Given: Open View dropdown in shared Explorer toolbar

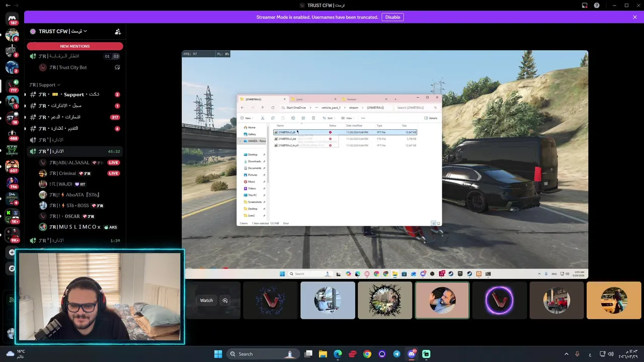Looking at the screenshot, I should [x=348, y=118].
